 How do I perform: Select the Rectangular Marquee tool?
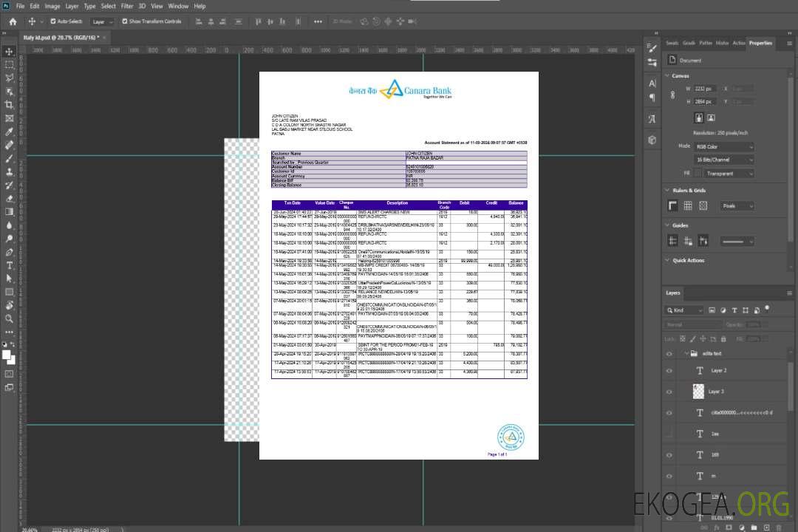point(9,65)
